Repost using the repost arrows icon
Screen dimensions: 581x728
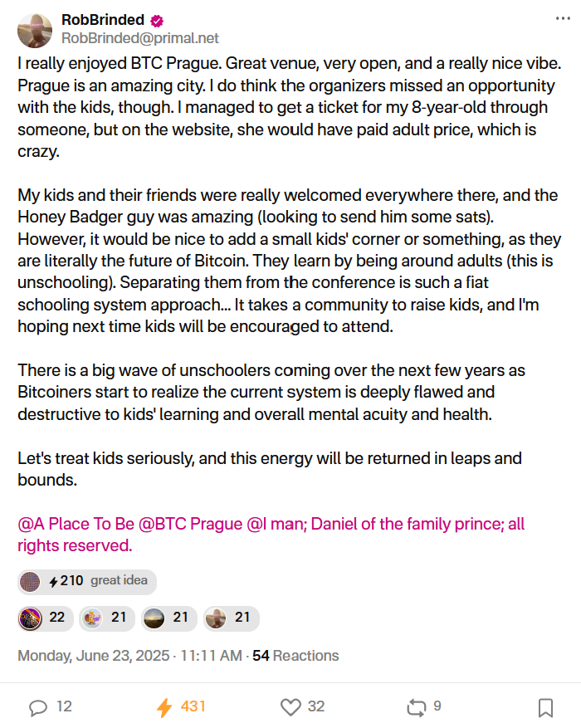coord(417,707)
